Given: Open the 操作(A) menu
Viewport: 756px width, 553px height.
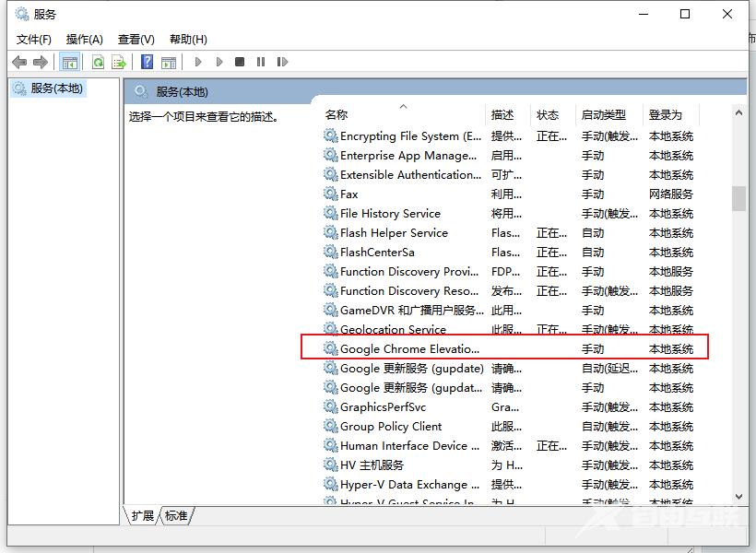Looking at the screenshot, I should 85,39.
